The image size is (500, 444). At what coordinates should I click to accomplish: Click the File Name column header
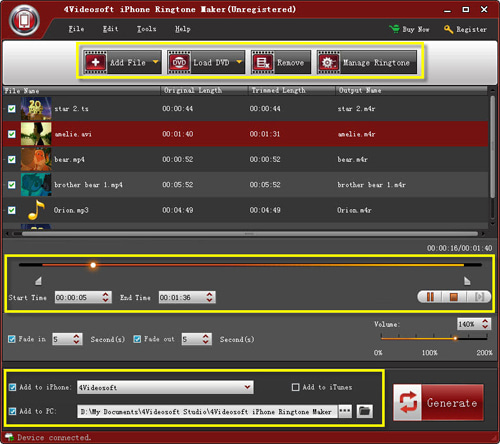click(x=82, y=91)
